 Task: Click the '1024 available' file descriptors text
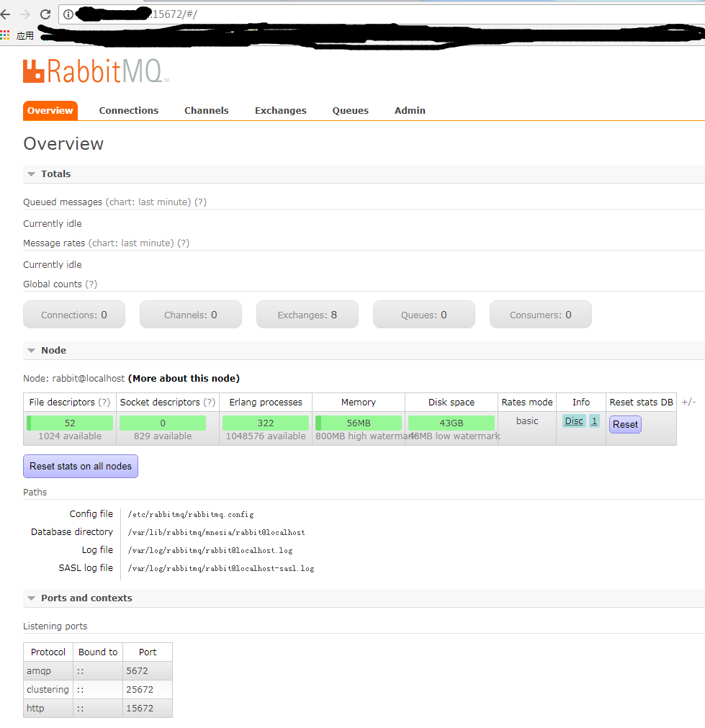pos(70,436)
